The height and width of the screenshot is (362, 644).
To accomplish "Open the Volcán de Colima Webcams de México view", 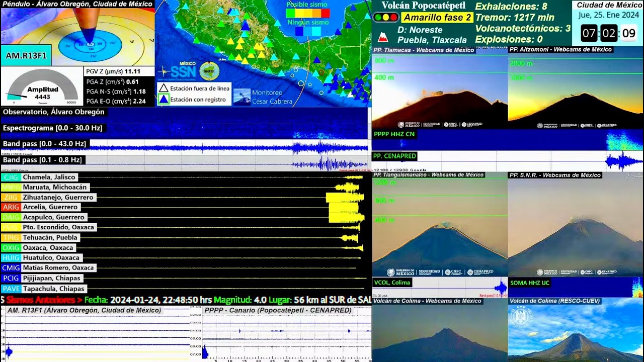I will coord(440,329).
